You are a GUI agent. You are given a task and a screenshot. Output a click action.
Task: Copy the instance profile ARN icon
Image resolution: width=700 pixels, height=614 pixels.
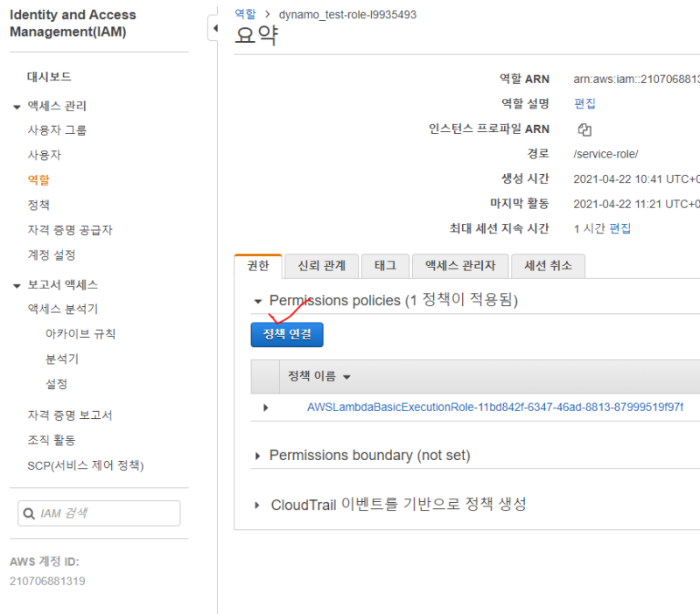(585, 129)
